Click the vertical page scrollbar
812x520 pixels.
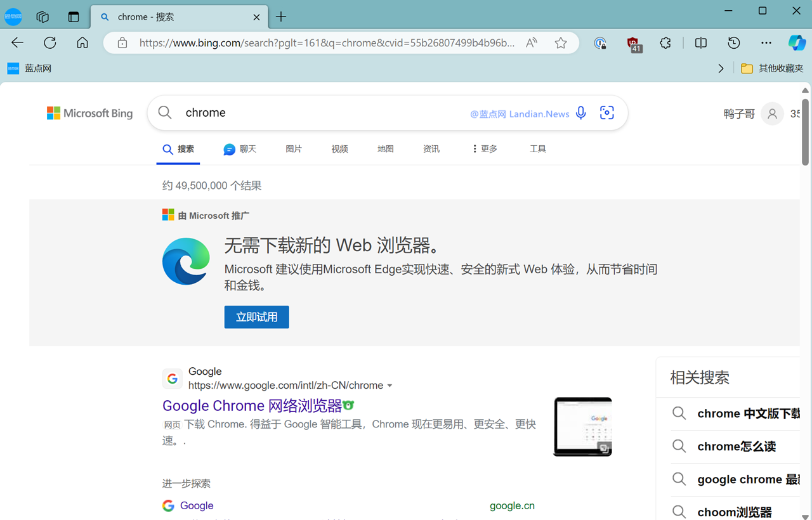click(806, 132)
